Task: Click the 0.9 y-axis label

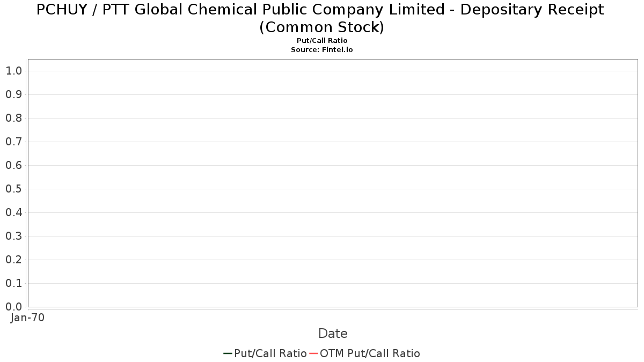Action: [13, 94]
